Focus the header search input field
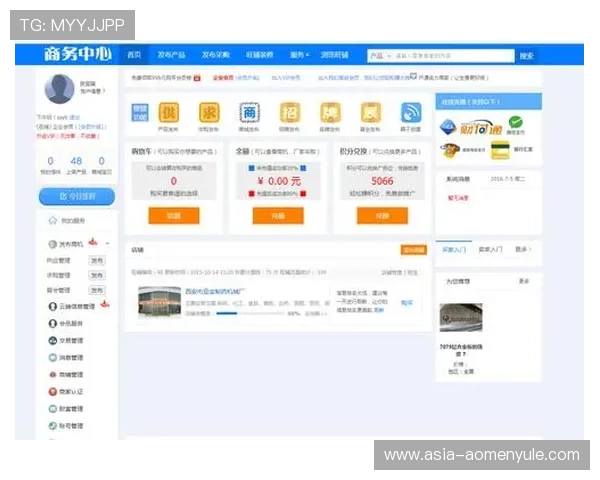The height and width of the screenshot is (480, 600). click(x=453, y=56)
